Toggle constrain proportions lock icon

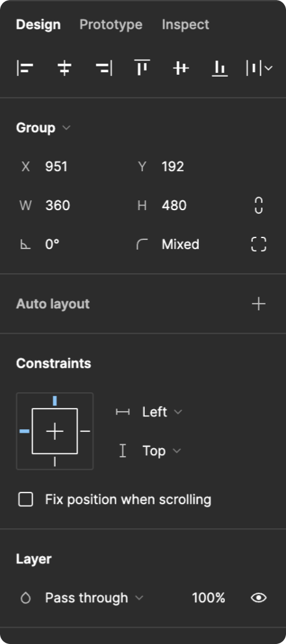pos(259,206)
